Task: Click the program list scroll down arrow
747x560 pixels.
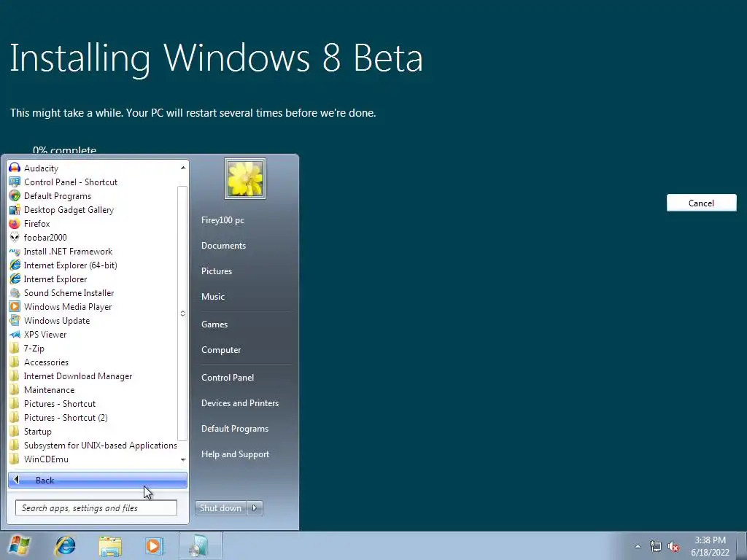Action: [183, 459]
